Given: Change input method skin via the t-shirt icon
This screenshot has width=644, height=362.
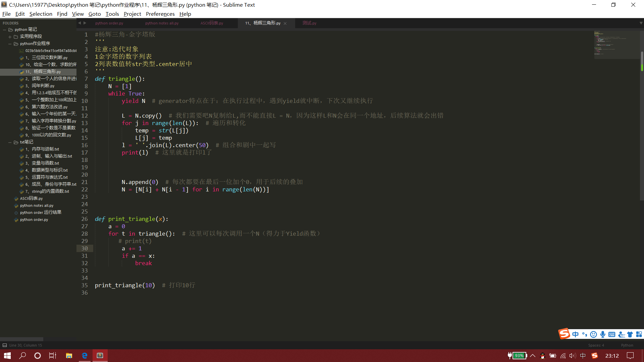Looking at the screenshot, I should coord(630,334).
